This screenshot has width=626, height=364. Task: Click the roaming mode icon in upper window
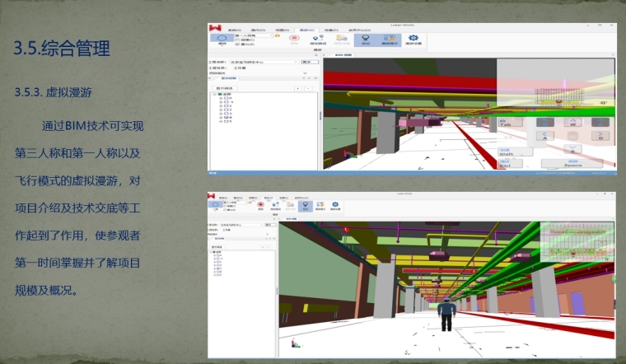222,38
